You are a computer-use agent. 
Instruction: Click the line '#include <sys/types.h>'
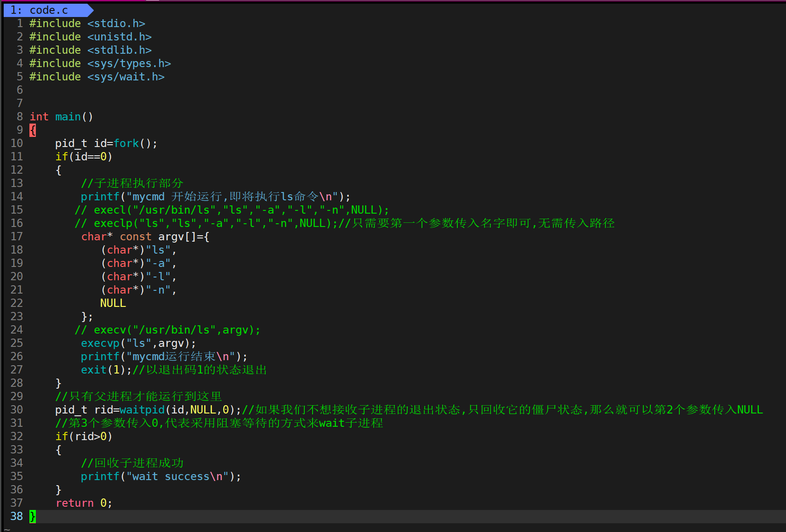click(x=100, y=63)
